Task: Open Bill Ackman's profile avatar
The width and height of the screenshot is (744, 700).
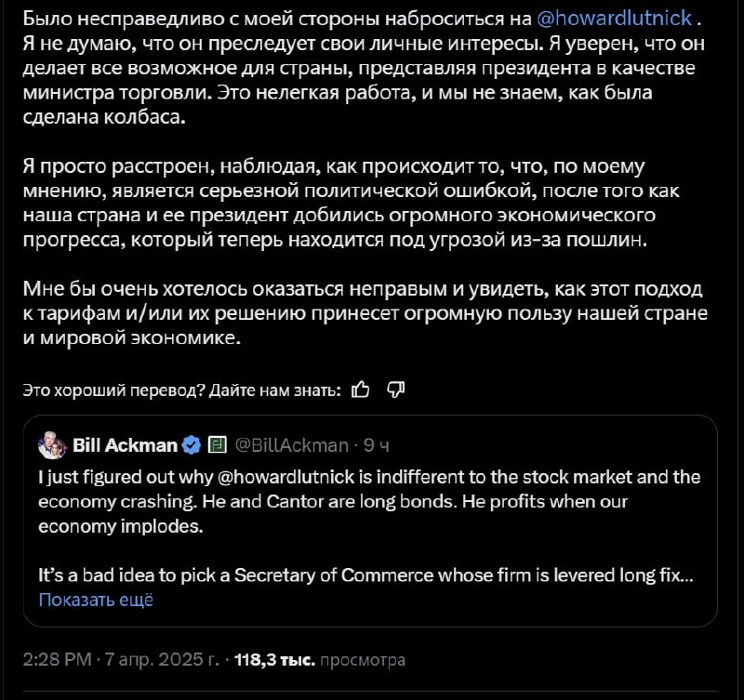Action: 52,445
